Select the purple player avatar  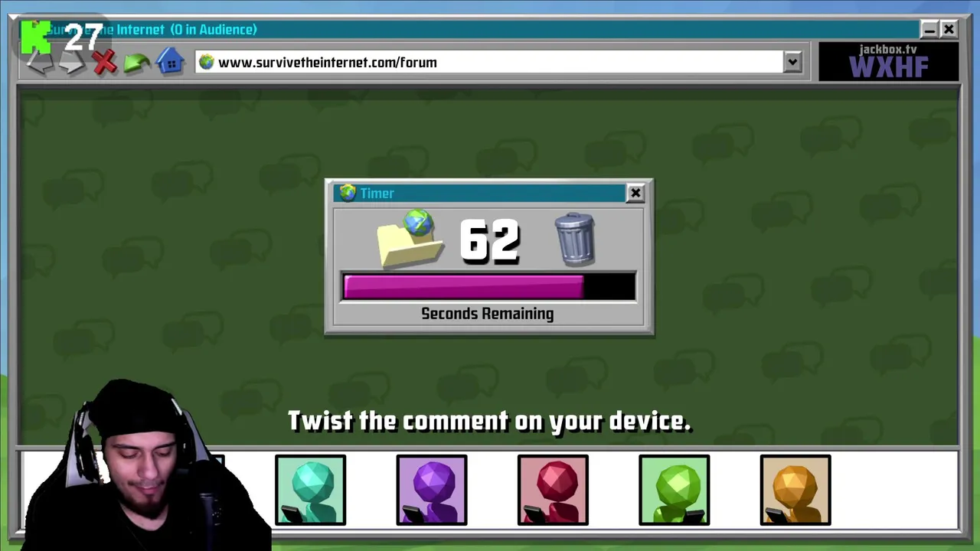(x=432, y=491)
